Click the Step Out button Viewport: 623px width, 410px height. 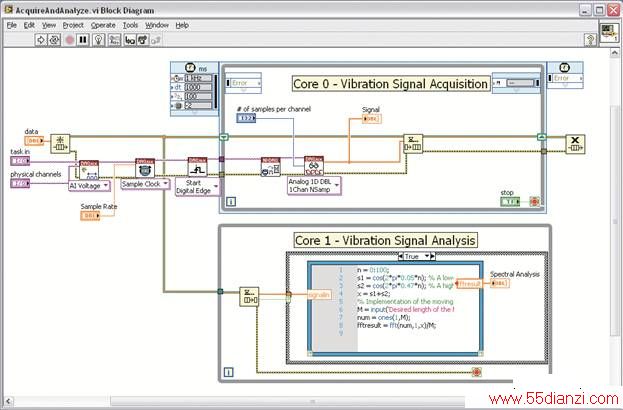(x=156, y=40)
